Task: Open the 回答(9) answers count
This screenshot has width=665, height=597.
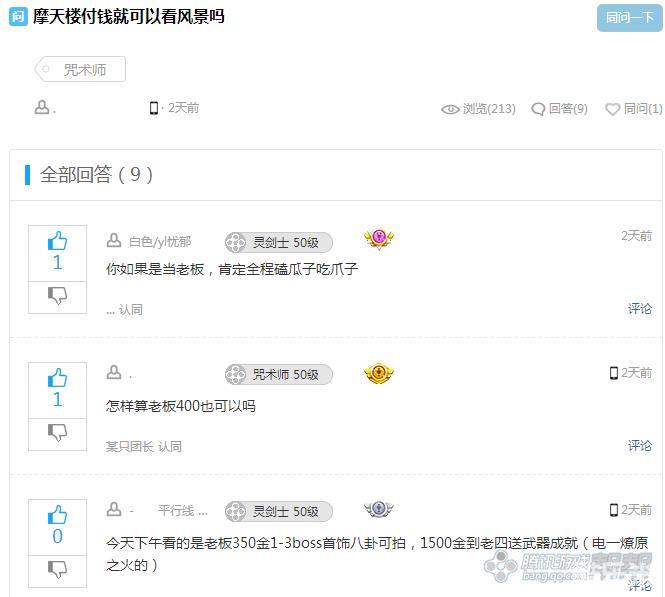Action: tap(559, 109)
